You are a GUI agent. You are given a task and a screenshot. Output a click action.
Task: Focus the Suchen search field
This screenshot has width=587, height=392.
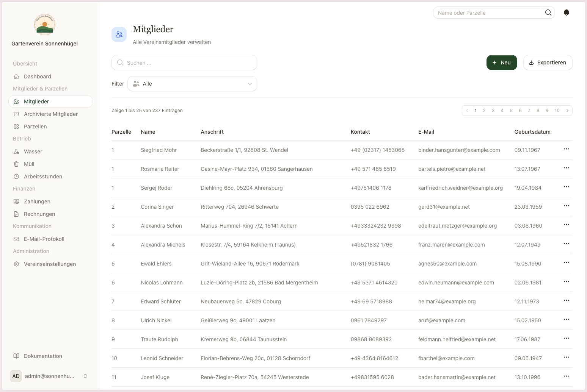coord(184,62)
